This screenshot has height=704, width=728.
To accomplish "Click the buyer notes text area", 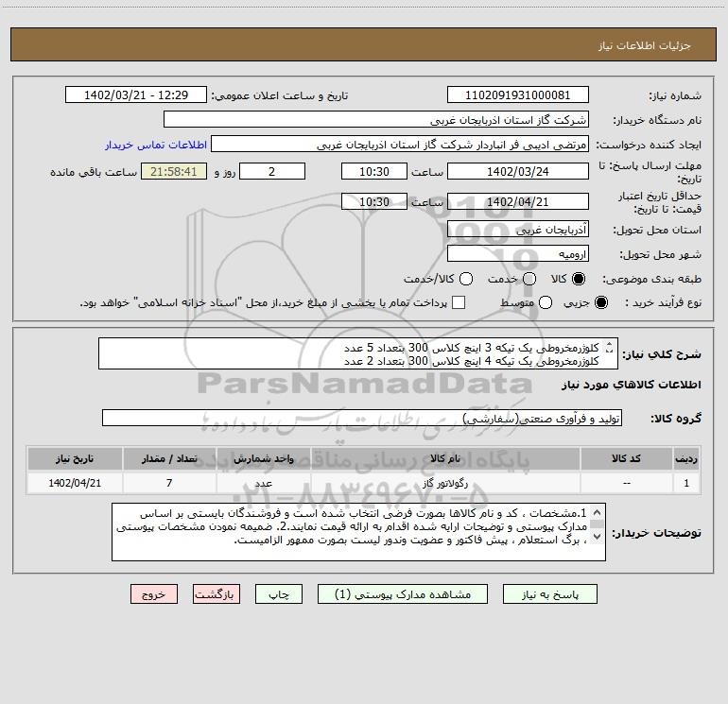I will point(358,532).
